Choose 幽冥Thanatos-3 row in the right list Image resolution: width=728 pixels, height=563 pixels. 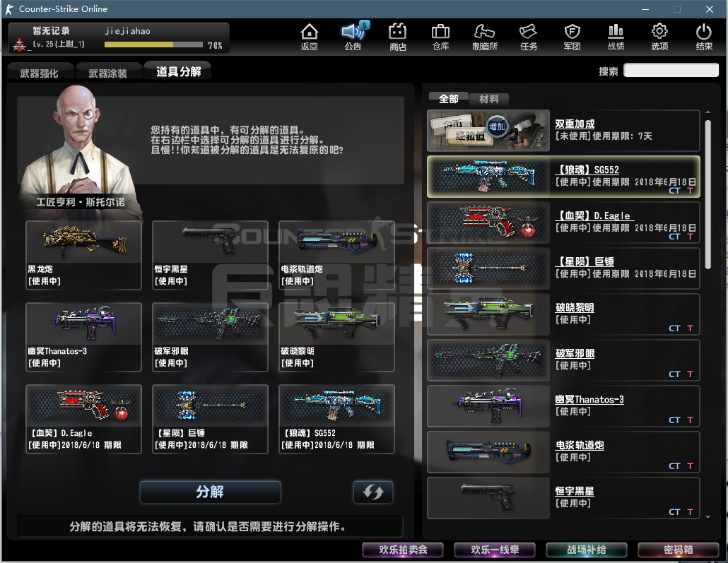pos(563,406)
